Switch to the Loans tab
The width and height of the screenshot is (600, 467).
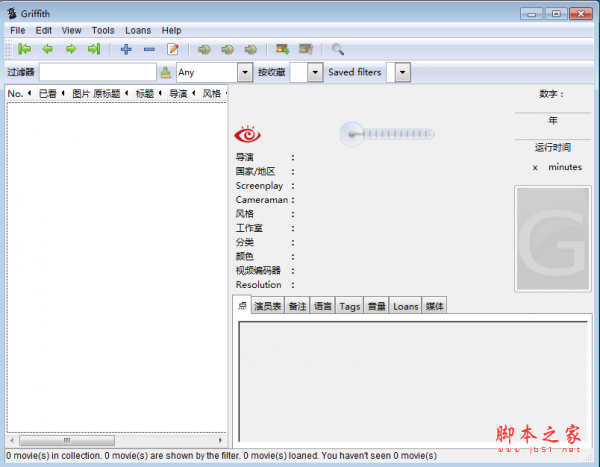[406, 306]
